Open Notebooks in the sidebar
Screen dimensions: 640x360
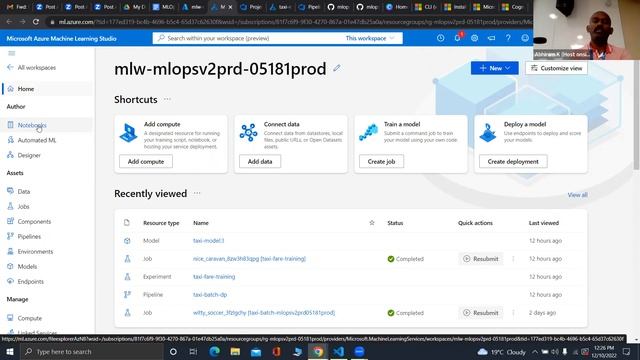[32, 125]
